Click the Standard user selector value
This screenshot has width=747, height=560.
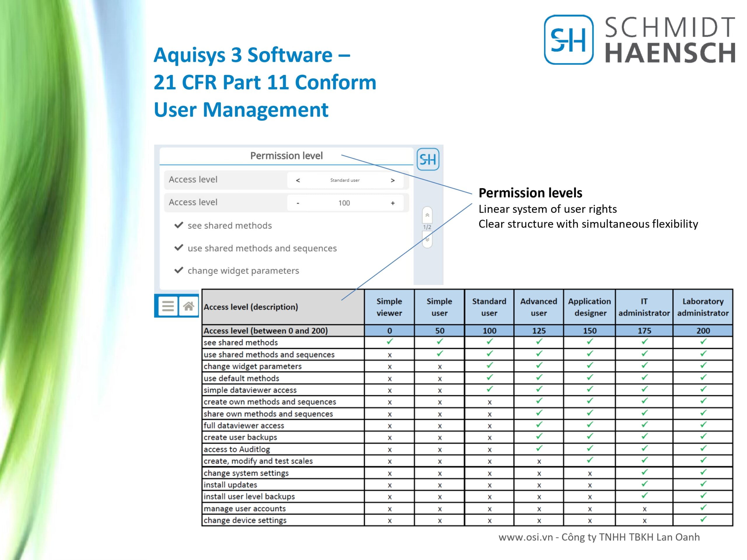(345, 180)
